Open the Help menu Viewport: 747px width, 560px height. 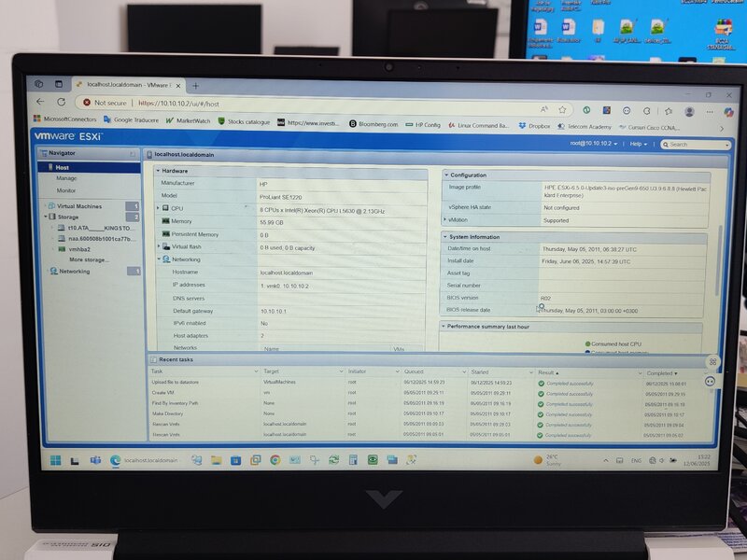pos(639,144)
